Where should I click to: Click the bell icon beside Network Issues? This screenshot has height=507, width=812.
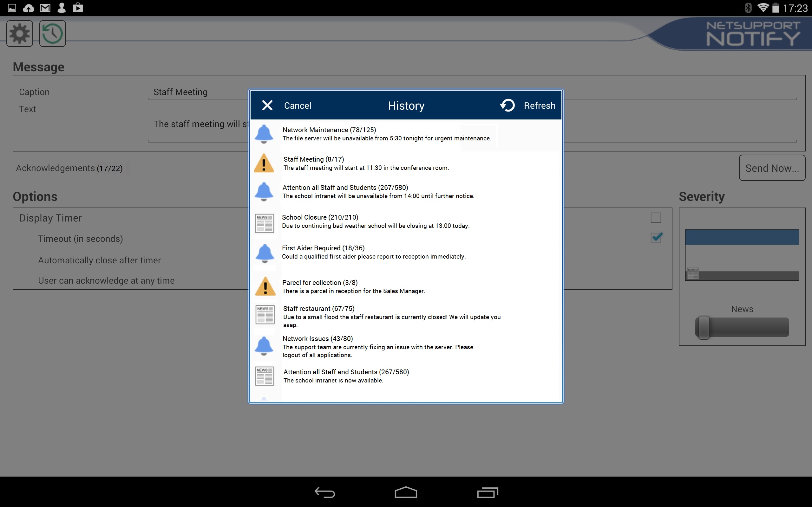coord(265,346)
